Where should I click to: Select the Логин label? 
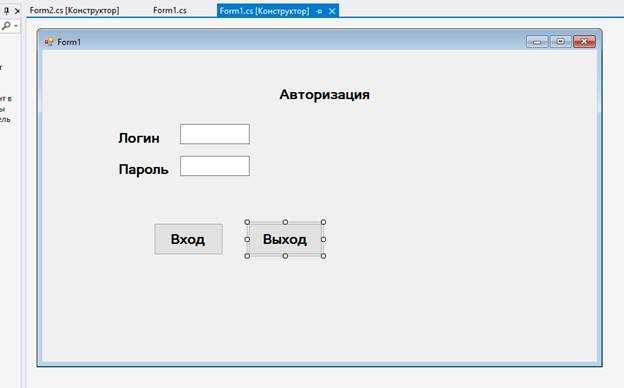(139, 138)
